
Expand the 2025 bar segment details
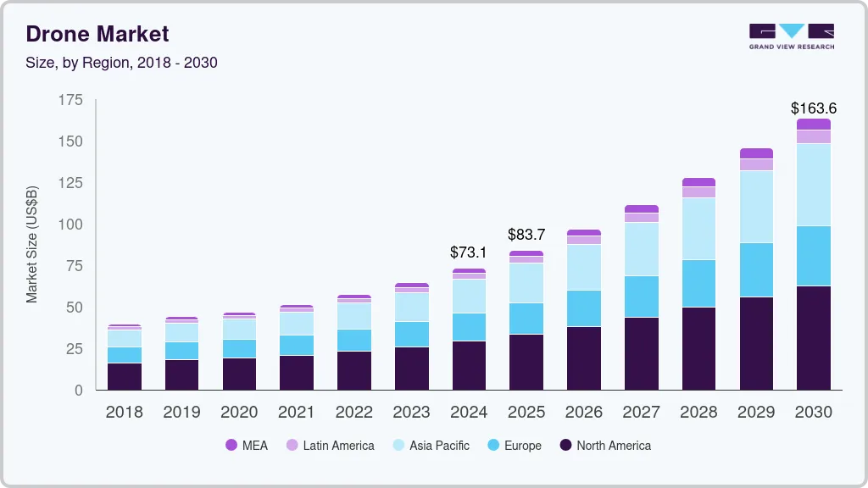tap(526, 322)
